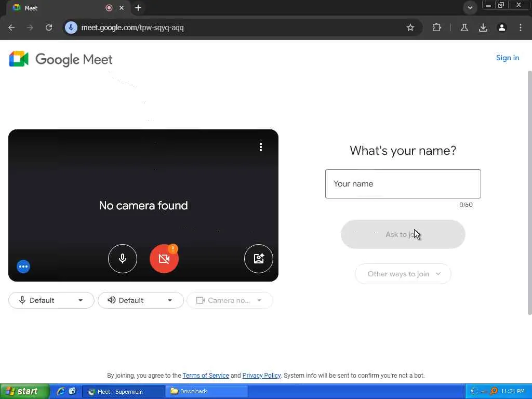Click the Your name input field

tap(403, 184)
